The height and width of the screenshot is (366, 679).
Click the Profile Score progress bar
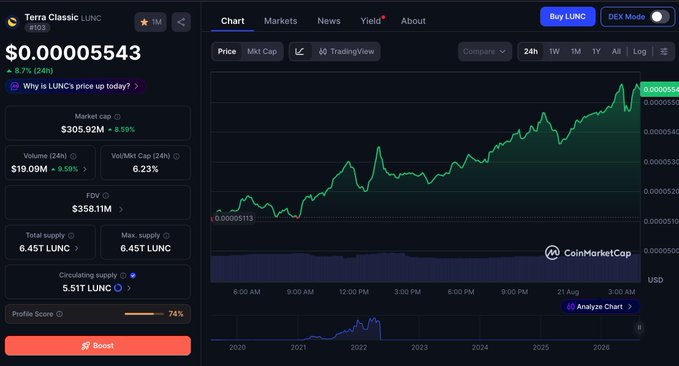pyautogui.click(x=144, y=314)
